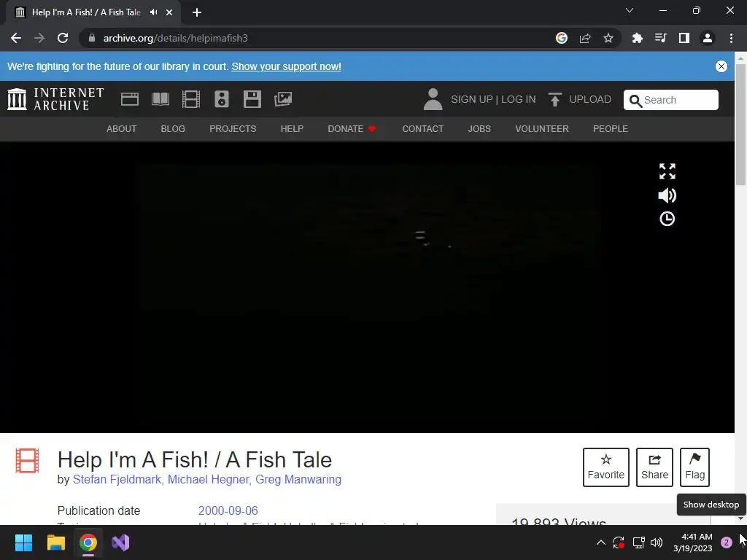The image size is (747, 560).
Task: Open a new browser tab
Action: [x=197, y=12]
